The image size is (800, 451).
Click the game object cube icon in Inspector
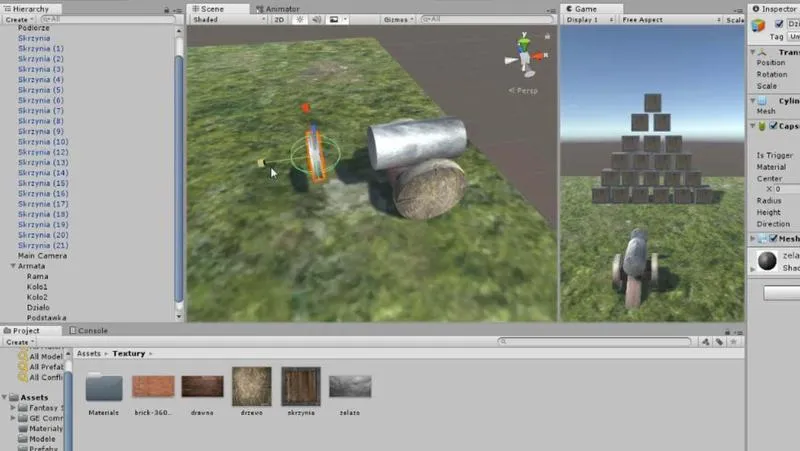coord(759,26)
